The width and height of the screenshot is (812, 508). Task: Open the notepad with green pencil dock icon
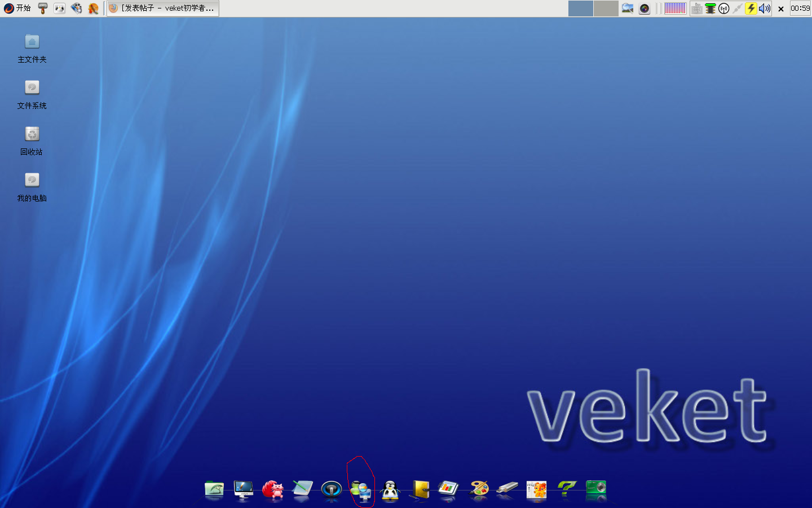pyautogui.click(x=302, y=489)
